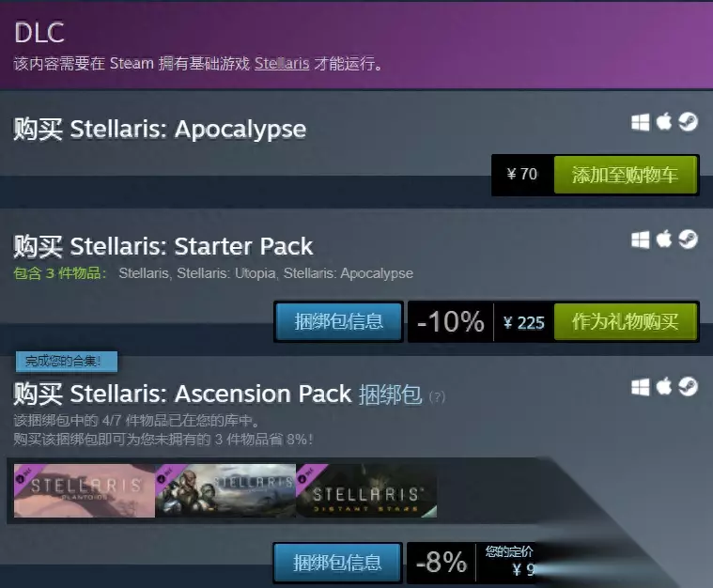The height and width of the screenshot is (588, 713).
Task: Open the Stellaris Plantoids DLC thumbnail
Action: 85,490
